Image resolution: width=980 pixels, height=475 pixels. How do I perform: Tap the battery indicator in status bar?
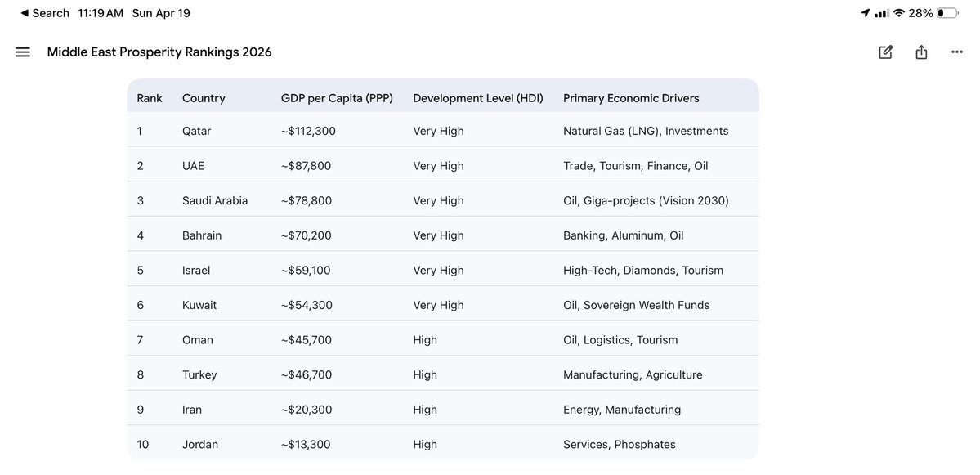tap(946, 13)
